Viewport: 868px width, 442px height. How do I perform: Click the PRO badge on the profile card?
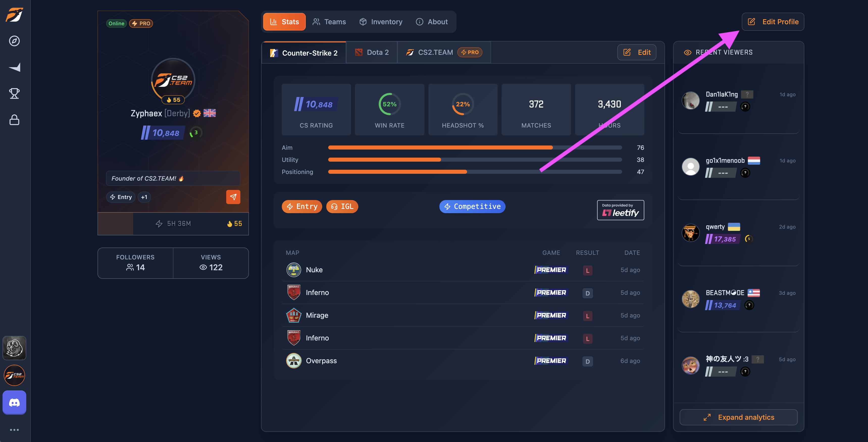coord(141,23)
